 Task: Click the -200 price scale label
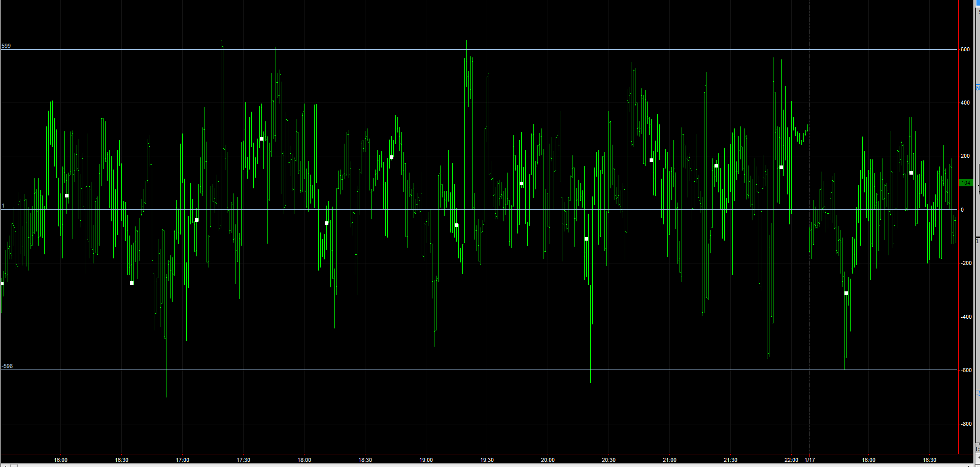click(x=966, y=263)
